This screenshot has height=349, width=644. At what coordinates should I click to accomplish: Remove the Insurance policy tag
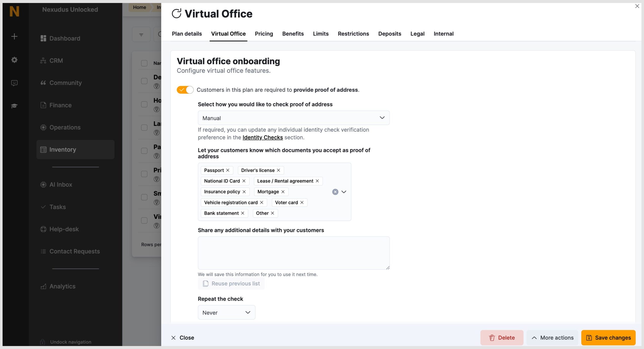tap(244, 192)
